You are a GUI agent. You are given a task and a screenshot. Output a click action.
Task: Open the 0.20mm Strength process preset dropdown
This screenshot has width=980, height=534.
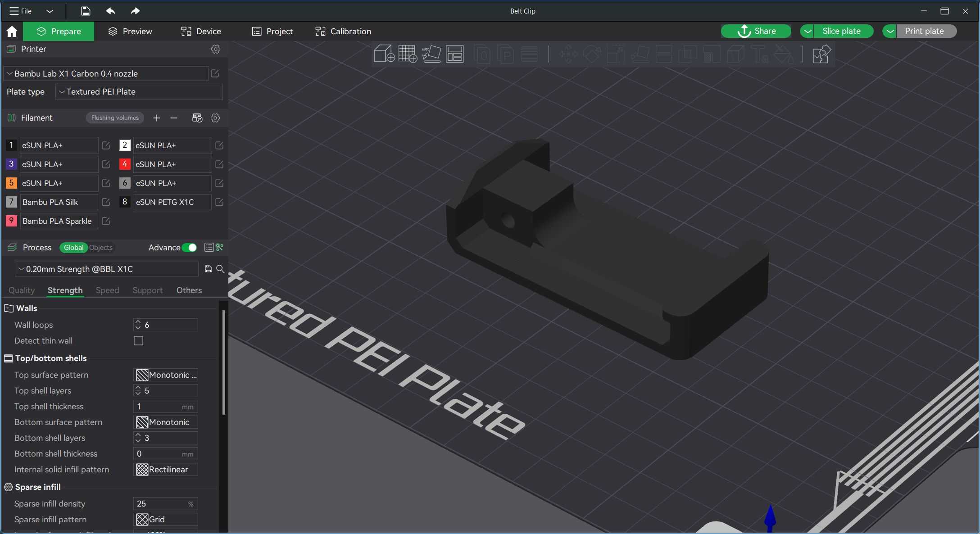click(x=107, y=269)
